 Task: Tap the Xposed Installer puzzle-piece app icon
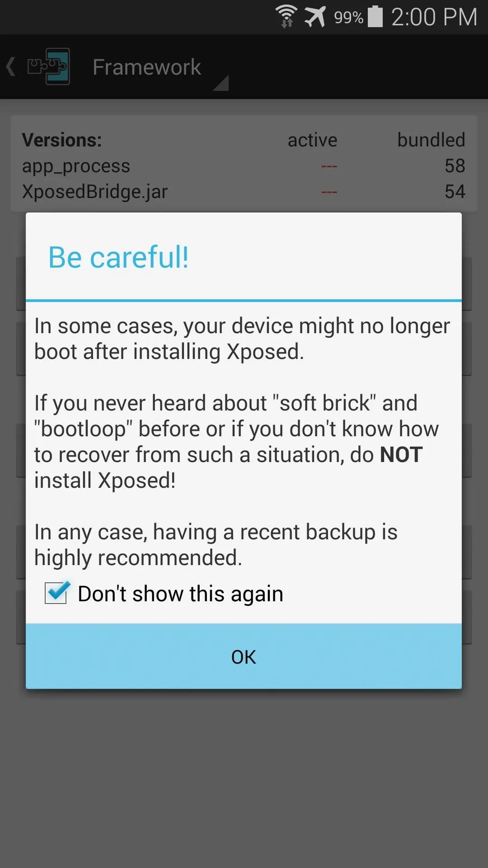click(48, 66)
